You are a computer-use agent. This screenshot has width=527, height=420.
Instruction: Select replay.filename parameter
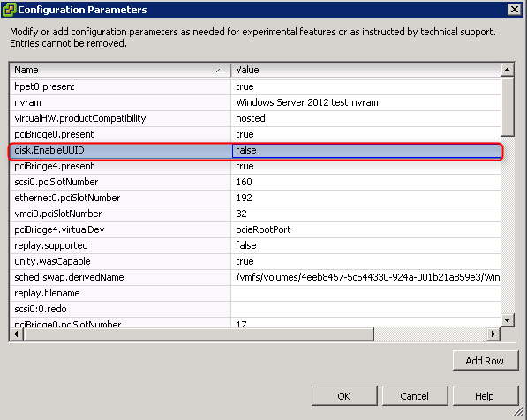pos(120,293)
